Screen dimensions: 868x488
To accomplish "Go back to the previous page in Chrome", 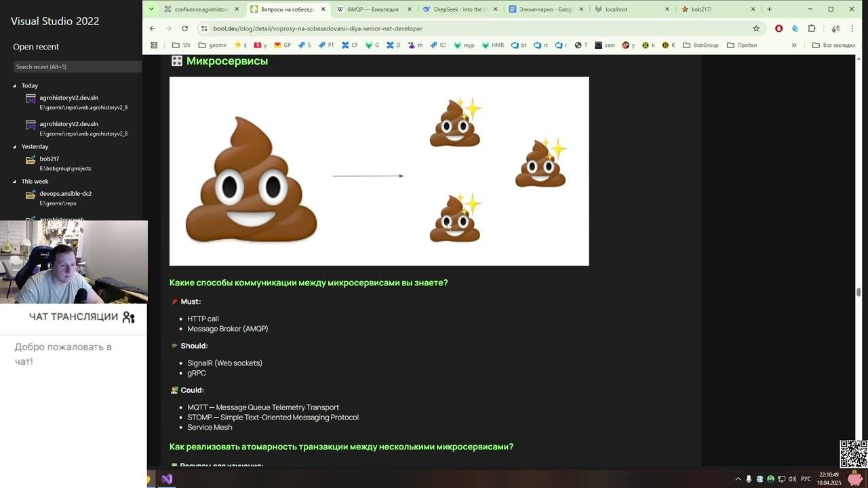I will [x=152, y=28].
